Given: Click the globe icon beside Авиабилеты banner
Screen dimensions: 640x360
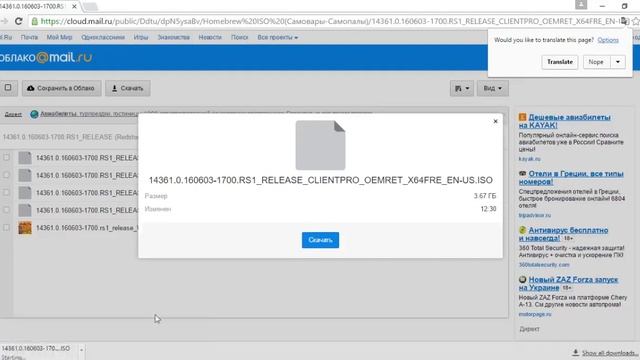Looking at the screenshot, I should [x=34, y=114].
